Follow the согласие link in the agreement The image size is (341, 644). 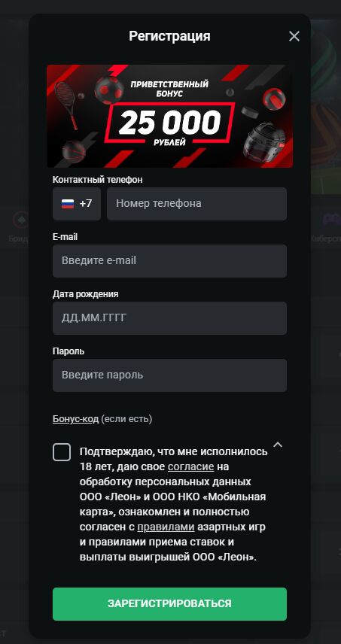pyautogui.click(x=191, y=466)
